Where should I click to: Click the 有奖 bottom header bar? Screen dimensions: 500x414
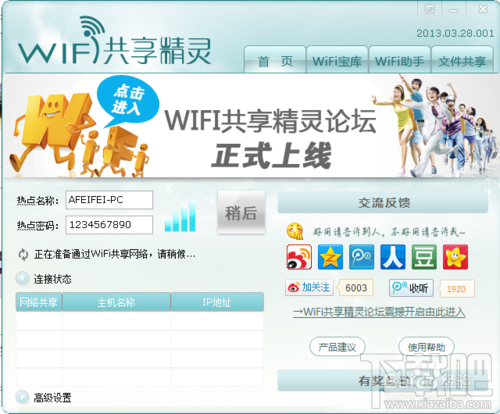click(x=383, y=380)
